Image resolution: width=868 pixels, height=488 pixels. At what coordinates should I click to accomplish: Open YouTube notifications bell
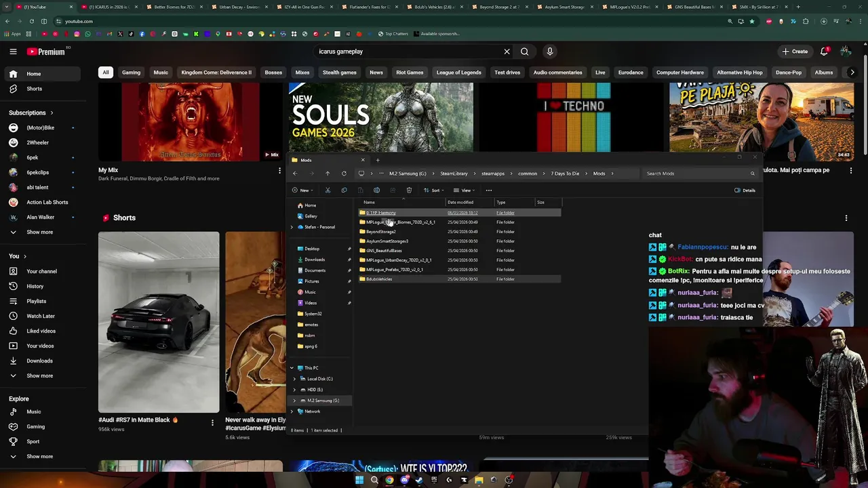pyautogui.click(x=824, y=52)
